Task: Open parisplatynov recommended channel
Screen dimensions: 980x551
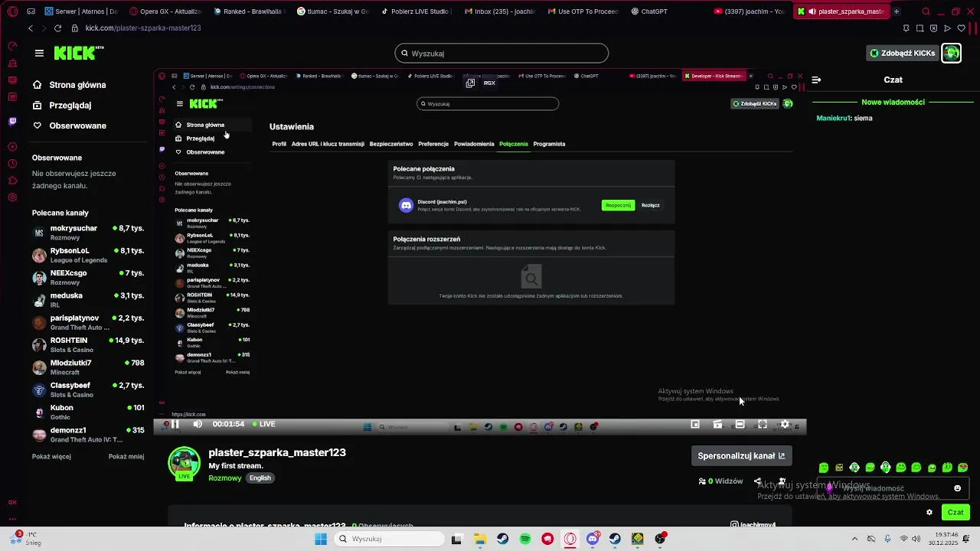Action: tap(88, 322)
